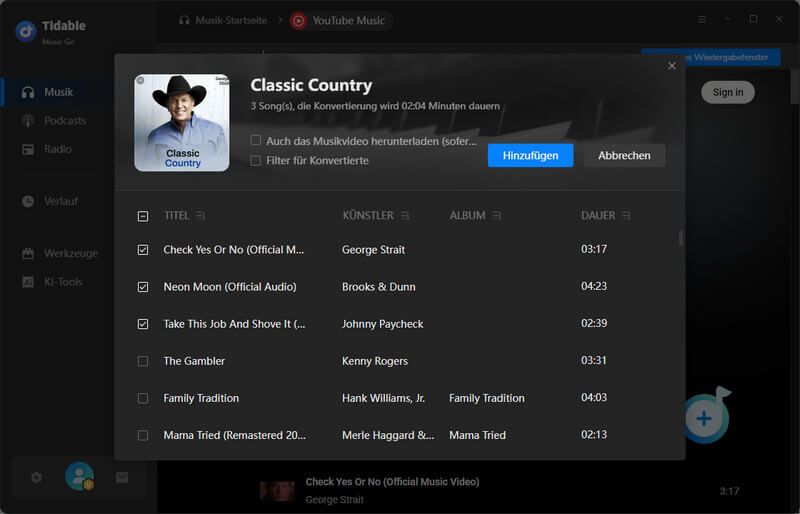Click the Tidable app logo
This screenshot has width=800, height=514.
pyautogui.click(x=26, y=31)
